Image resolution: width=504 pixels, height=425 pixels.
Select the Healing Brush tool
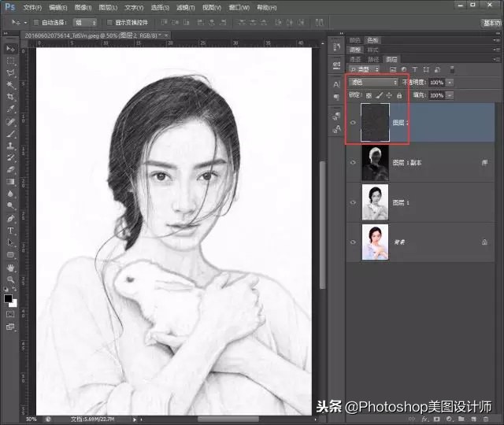coord(10,122)
